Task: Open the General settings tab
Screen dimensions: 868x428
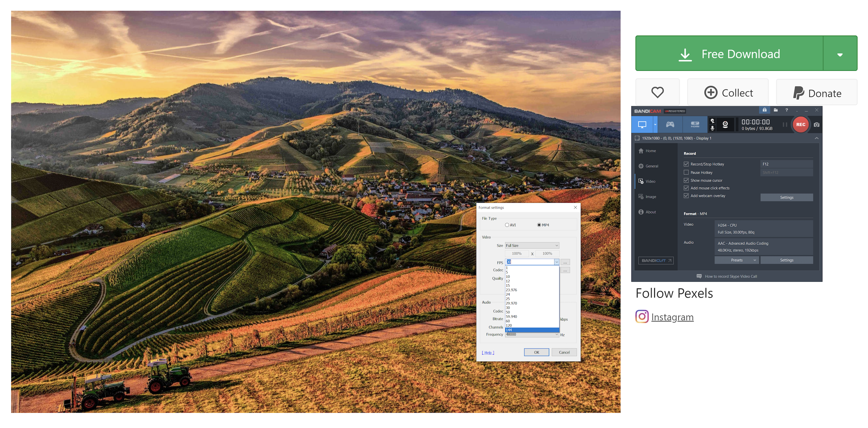Action: 652,166
